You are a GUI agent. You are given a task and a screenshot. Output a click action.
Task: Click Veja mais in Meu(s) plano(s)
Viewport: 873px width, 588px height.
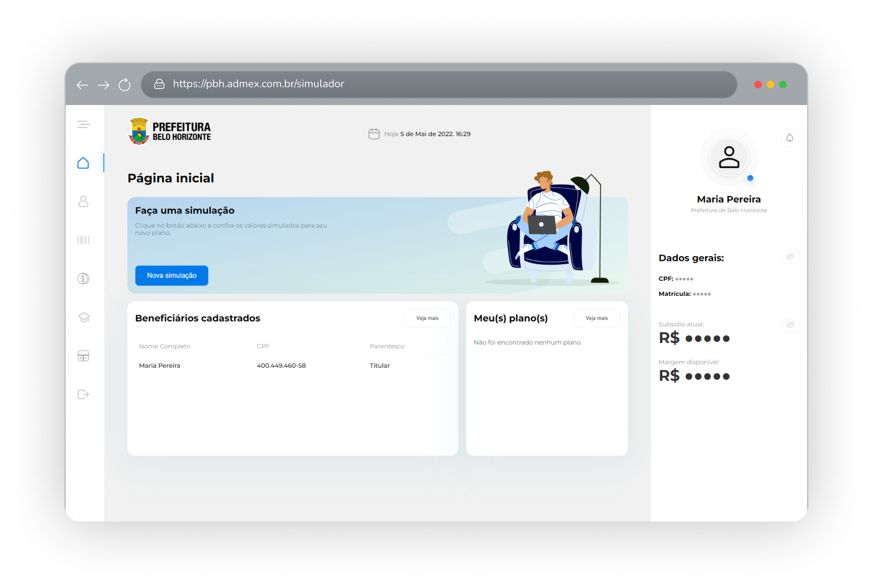(596, 318)
